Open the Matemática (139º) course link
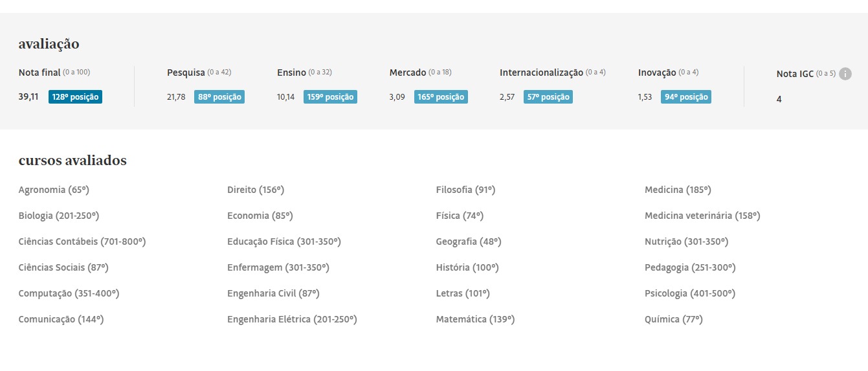Screen dimensions: 868x371 tap(475, 319)
